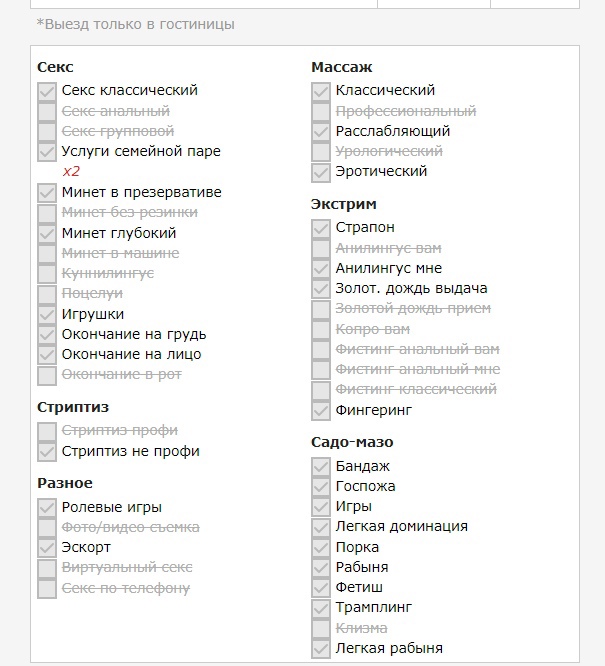Toggle the 'Услуги семейной паре' checkbox
The image size is (605, 666).
(47, 152)
